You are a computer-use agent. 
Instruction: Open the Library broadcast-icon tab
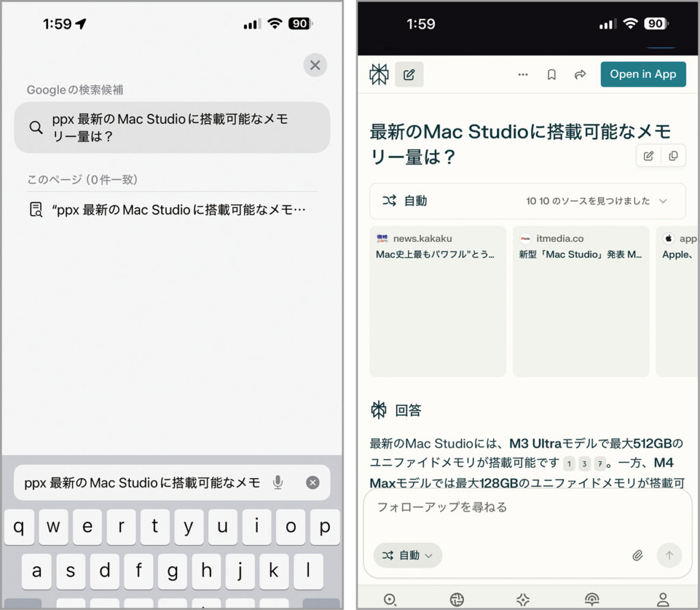pyautogui.click(x=592, y=599)
